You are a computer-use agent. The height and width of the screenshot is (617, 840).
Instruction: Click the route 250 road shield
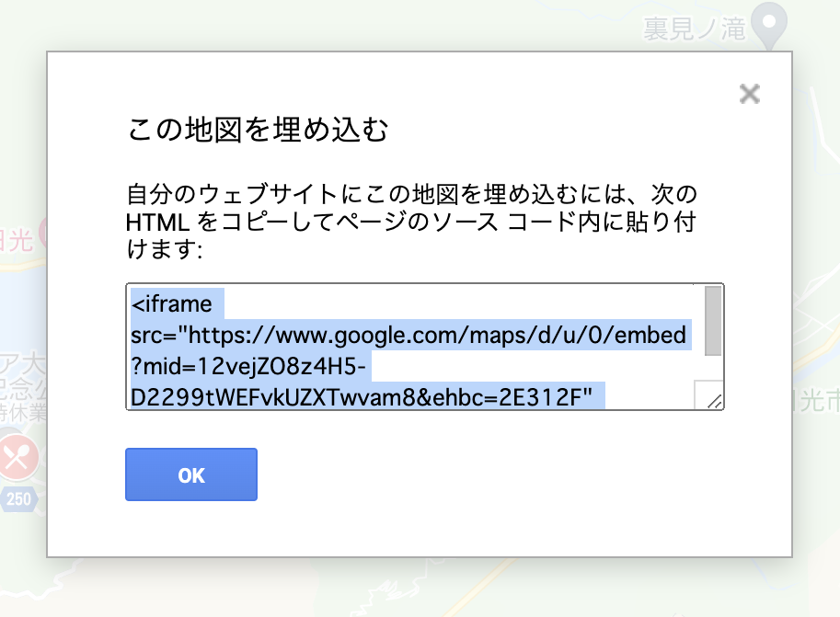18,499
